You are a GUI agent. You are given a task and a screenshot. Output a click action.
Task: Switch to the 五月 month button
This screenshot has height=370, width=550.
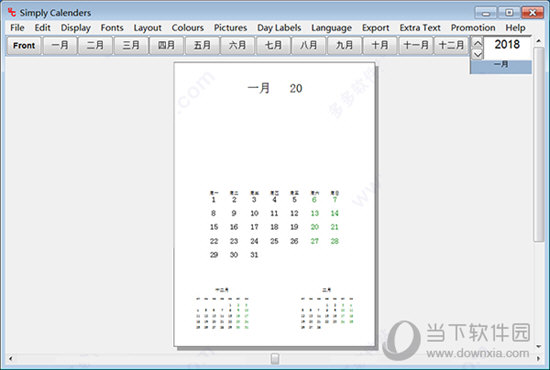pyautogui.click(x=202, y=46)
